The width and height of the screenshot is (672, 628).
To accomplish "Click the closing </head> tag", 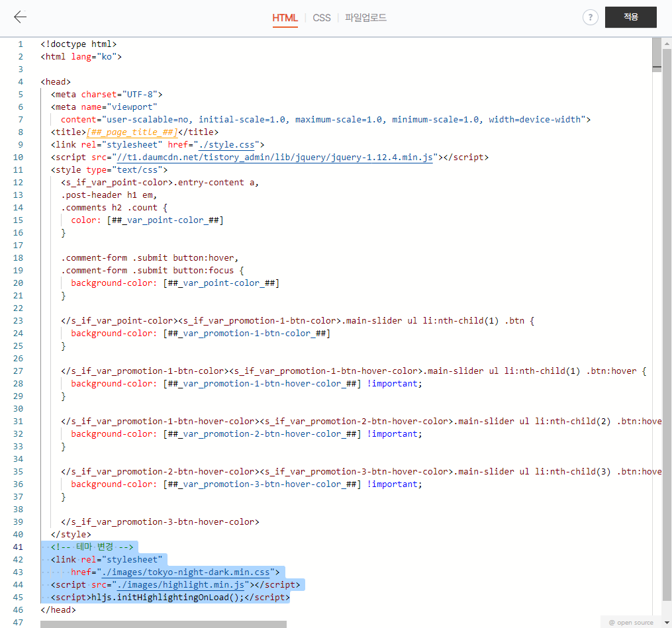I will (58, 610).
